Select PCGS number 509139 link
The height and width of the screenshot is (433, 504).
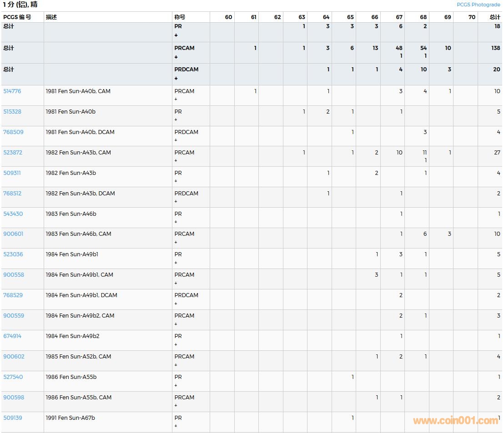click(12, 418)
